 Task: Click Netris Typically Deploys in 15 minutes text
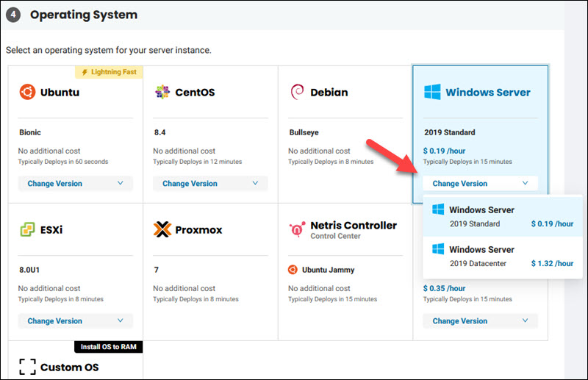[333, 299]
